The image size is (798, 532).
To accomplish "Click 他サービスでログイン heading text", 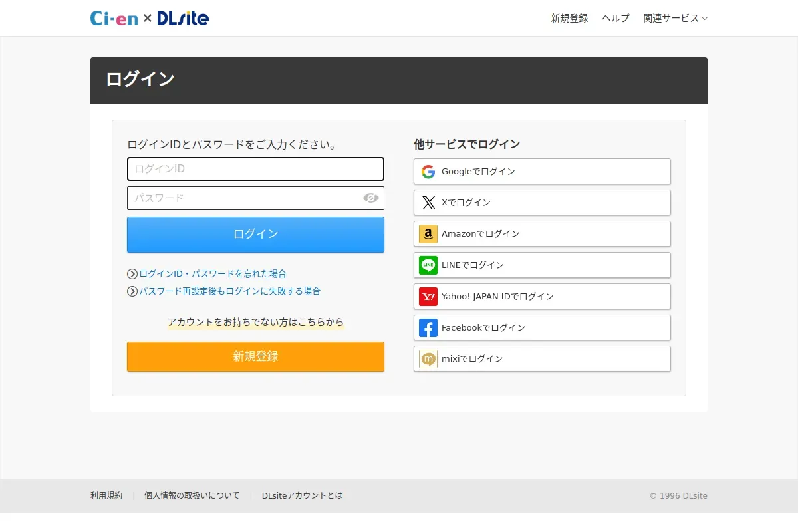I will tap(467, 144).
